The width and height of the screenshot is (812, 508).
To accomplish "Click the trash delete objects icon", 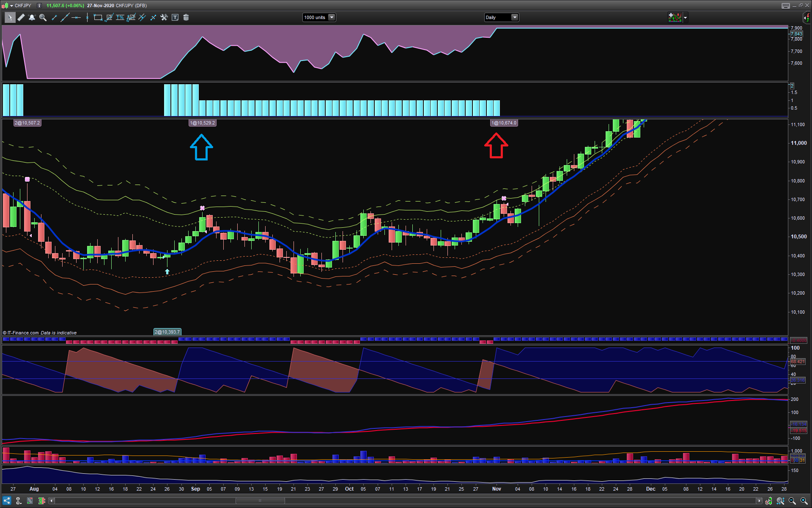I will pos(186,17).
